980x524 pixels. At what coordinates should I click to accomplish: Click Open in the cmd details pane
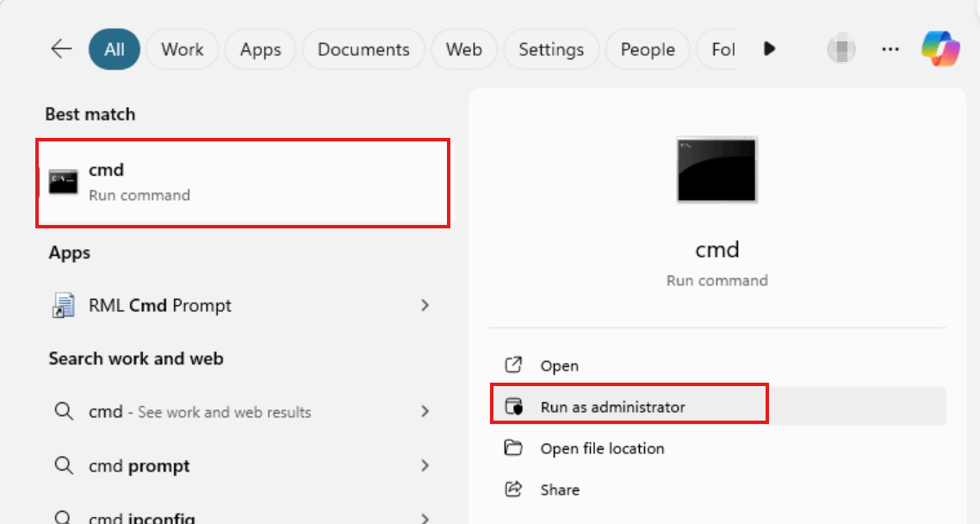point(717,365)
